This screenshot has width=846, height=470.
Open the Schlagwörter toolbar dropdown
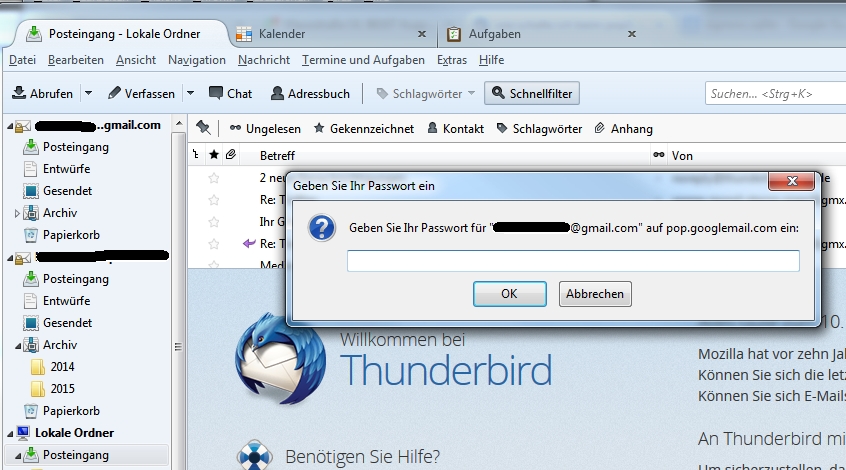[x=426, y=93]
